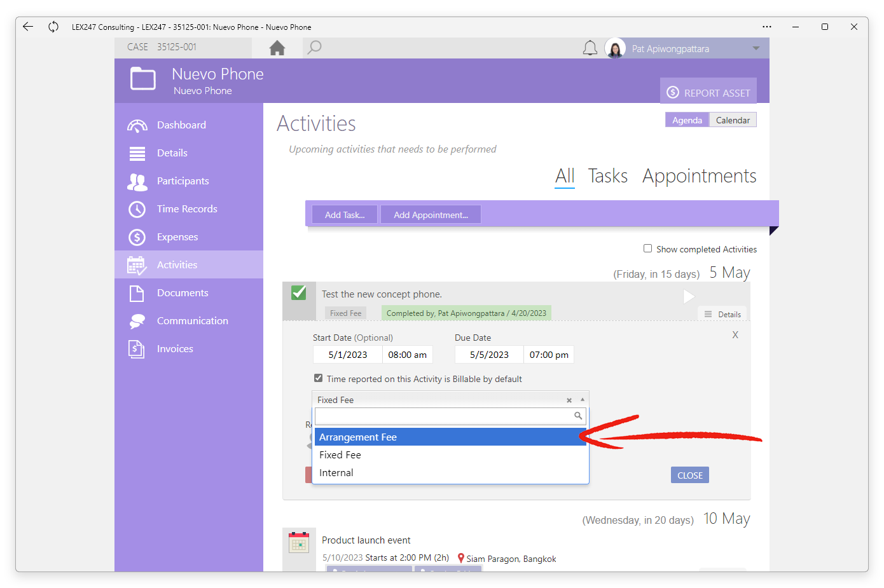Image resolution: width=884 pixels, height=588 pixels.
Task: Click the refresh icon in title bar
Action: (x=53, y=27)
